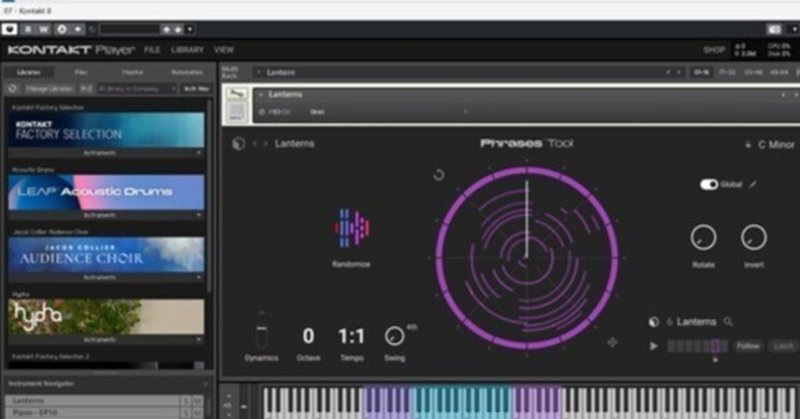Open the FILE menu
Screen dimensions: 800x419
[152, 50]
